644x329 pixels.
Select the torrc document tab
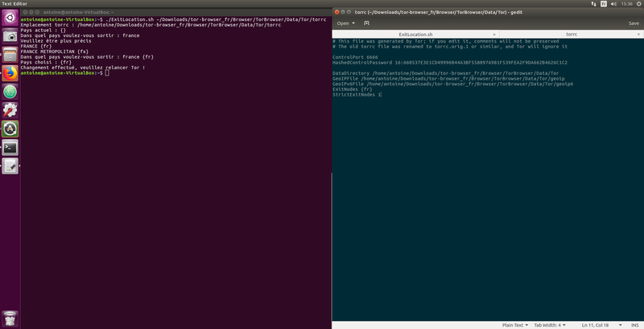click(571, 35)
